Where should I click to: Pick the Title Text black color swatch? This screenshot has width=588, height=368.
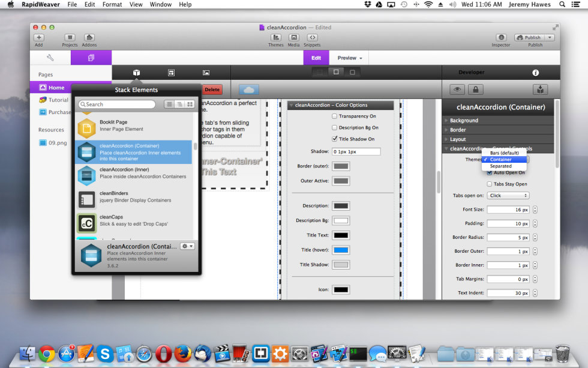coord(341,235)
